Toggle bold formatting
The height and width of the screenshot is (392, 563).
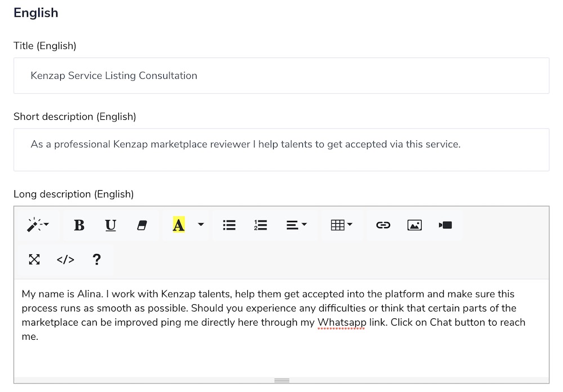point(79,225)
